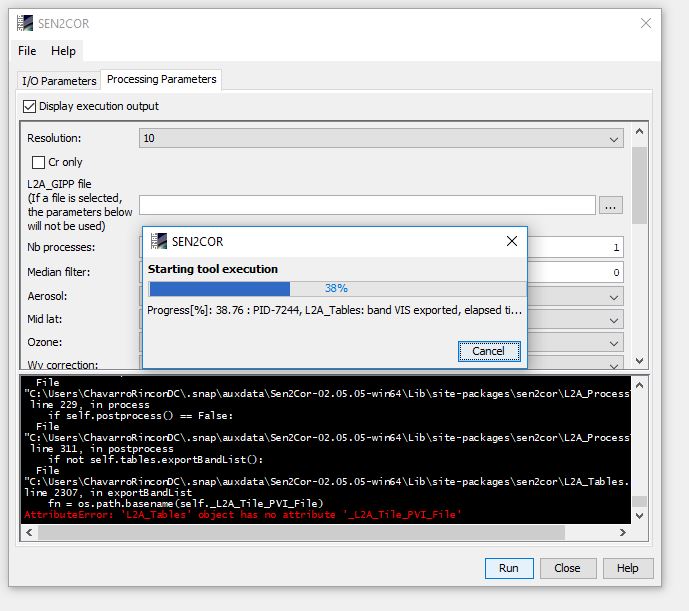Click the red AttributeError message line
689x611 pixels.
243,515
